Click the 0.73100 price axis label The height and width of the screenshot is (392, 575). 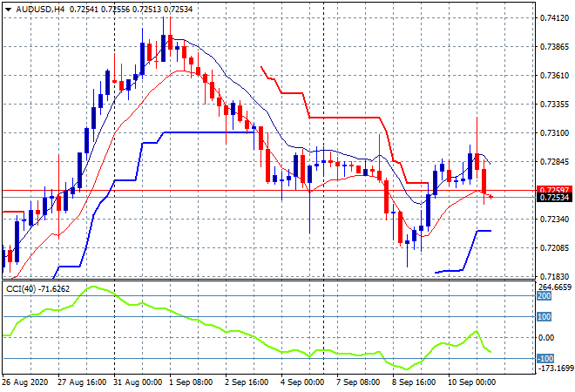(552, 133)
